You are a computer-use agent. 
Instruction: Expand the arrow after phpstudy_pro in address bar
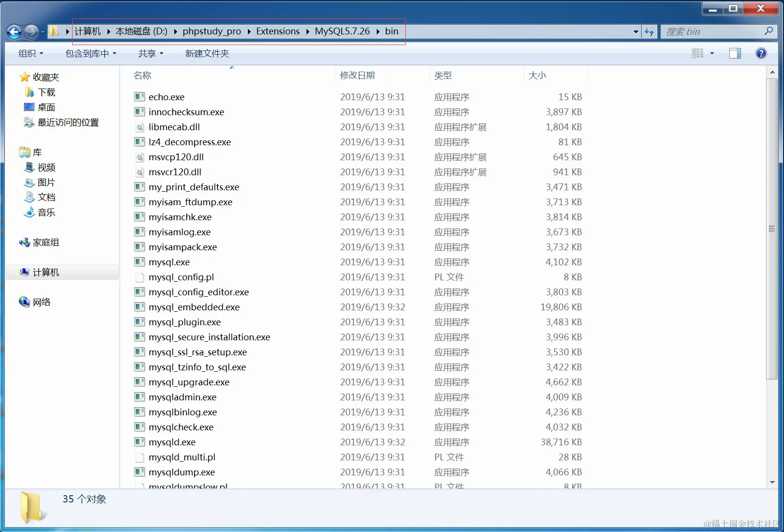click(x=249, y=31)
